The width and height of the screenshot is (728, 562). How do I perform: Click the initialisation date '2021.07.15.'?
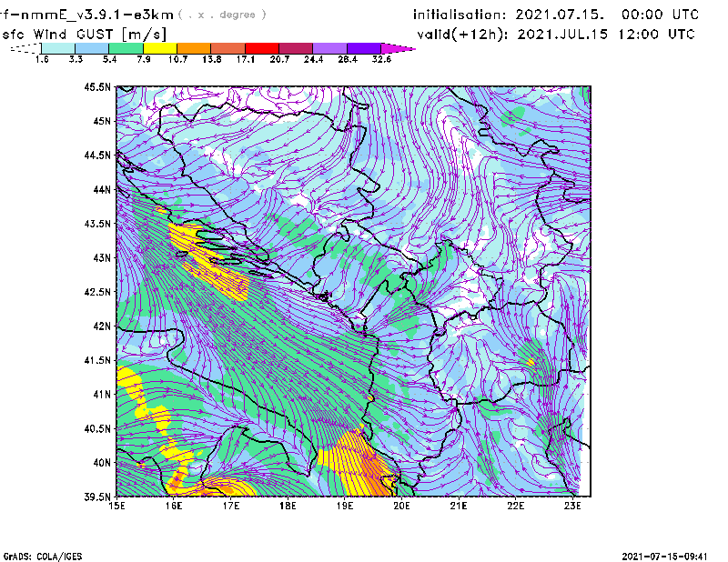coord(560,15)
